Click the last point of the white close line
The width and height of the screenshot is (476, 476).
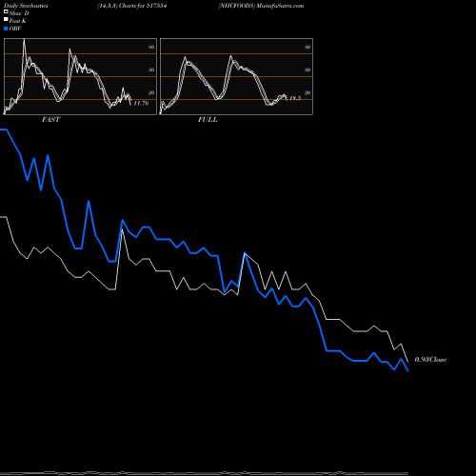[408, 362]
